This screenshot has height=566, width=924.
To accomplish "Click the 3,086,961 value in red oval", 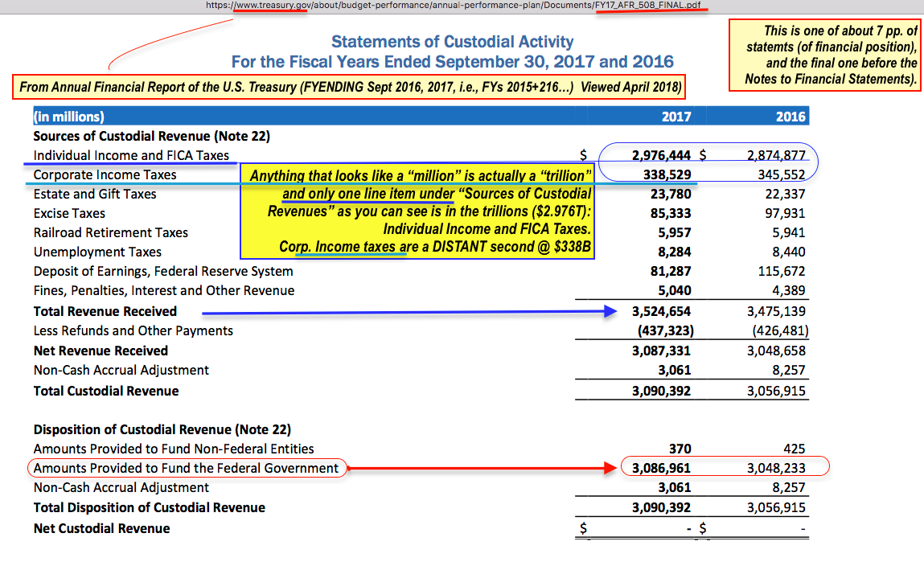I will [x=661, y=468].
